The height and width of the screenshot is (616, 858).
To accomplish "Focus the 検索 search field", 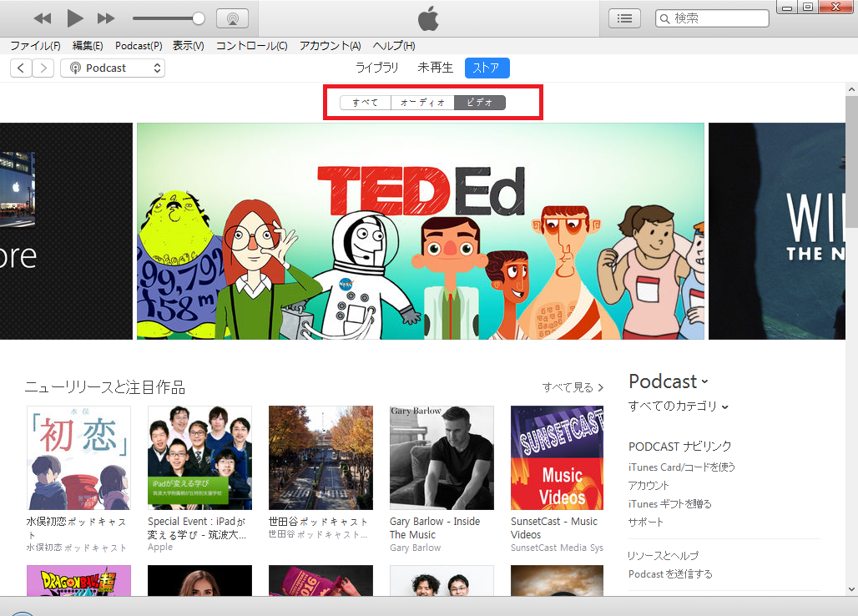I will pyautogui.click(x=712, y=18).
